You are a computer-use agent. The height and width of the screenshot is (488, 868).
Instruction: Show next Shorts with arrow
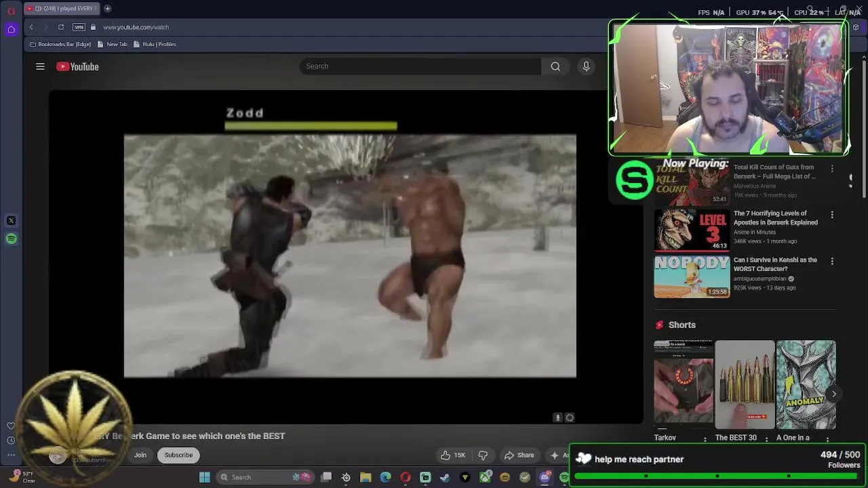(x=834, y=394)
